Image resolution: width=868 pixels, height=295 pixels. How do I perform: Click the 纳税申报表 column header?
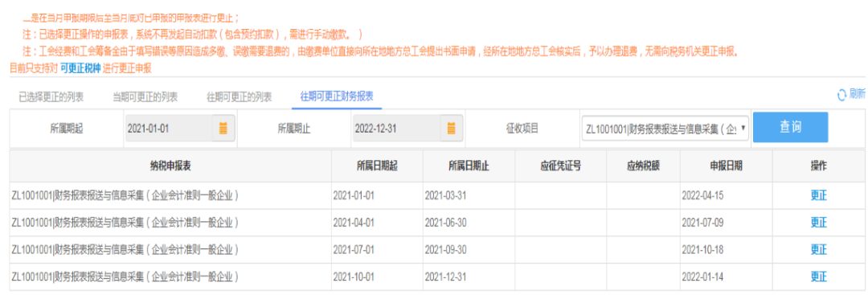coord(170,166)
